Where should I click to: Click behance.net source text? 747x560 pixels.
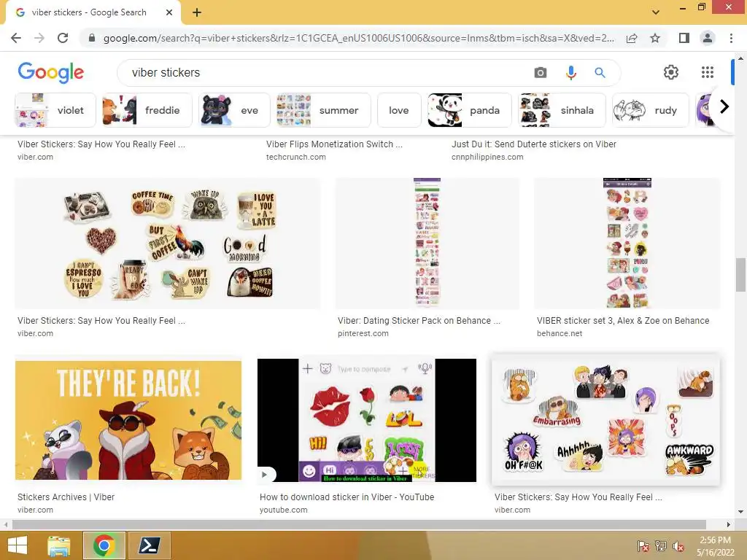pos(560,333)
